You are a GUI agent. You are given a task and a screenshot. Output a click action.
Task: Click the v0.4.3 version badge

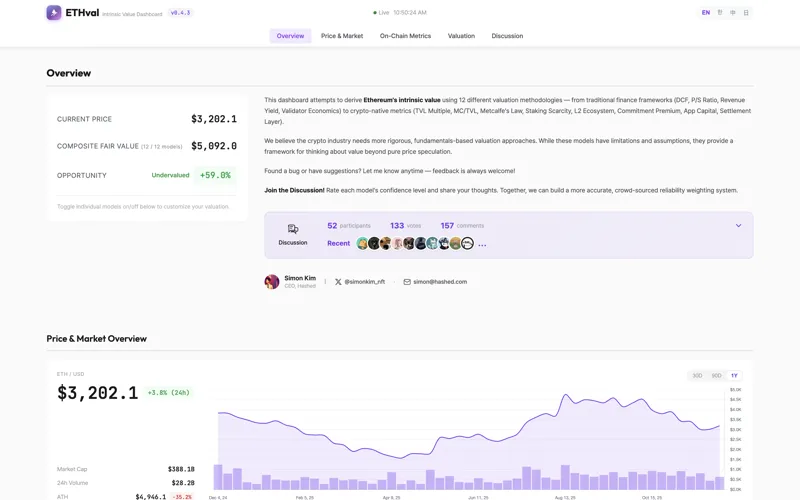180,13
